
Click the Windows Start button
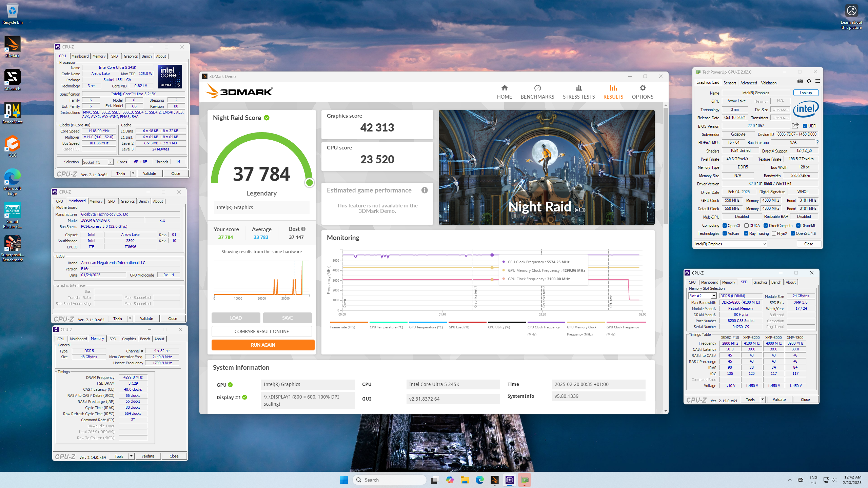click(344, 480)
